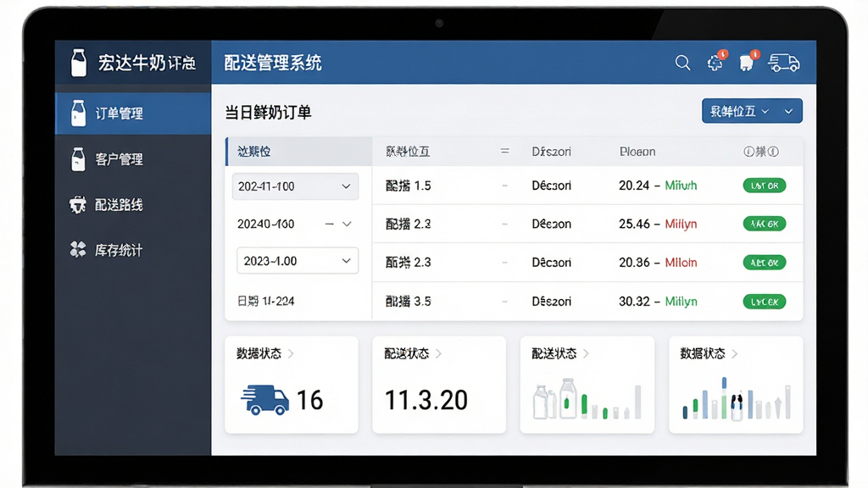Click the blue truck icon beside 16
The image size is (868, 488).
click(x=264, y=400)
